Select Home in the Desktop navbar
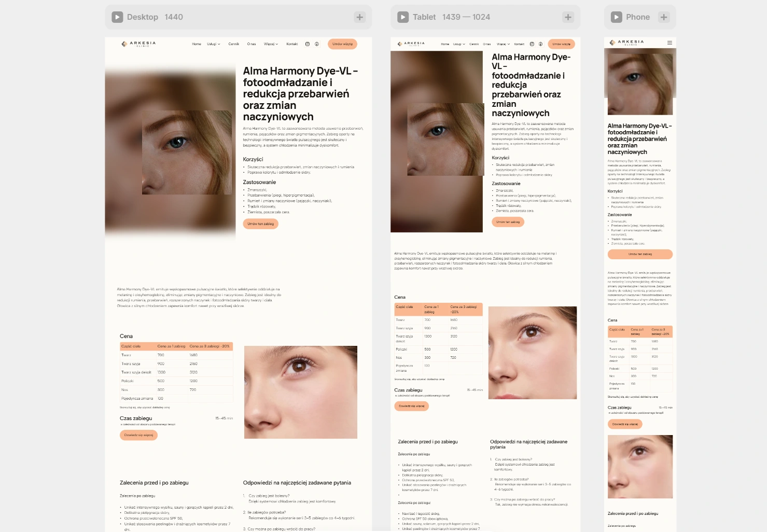The image size is (767, 532). [x=197, y=44]
